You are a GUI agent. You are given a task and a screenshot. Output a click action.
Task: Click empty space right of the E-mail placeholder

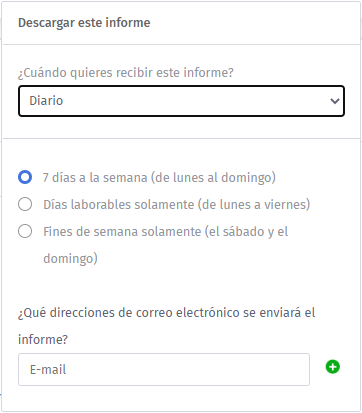click(x=187, y=369)
